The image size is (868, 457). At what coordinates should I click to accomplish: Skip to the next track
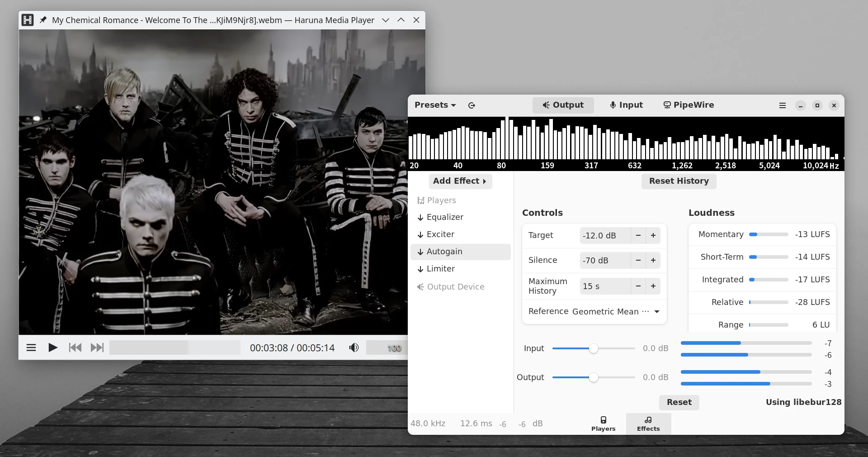click(97, 348)
